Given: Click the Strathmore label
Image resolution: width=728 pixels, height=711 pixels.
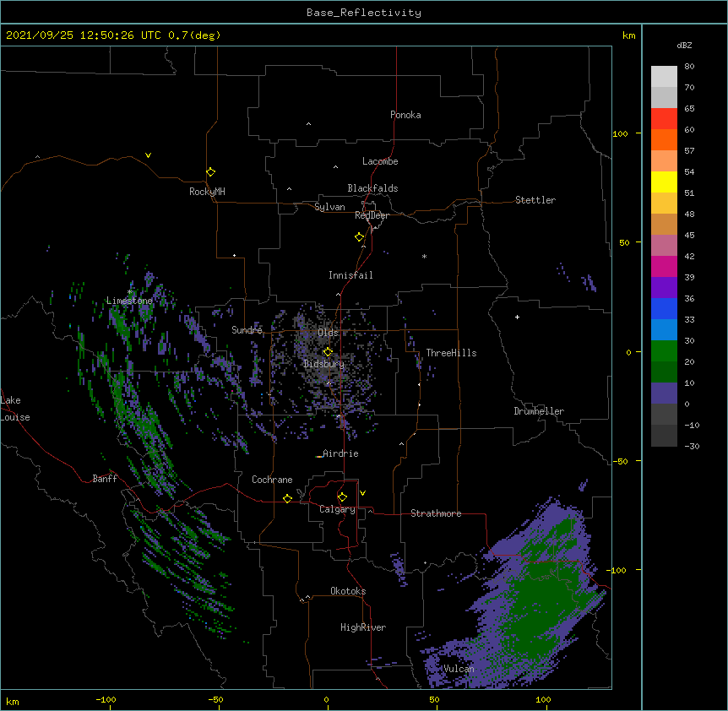Looking at the screenshot, I should coord(436,513).
